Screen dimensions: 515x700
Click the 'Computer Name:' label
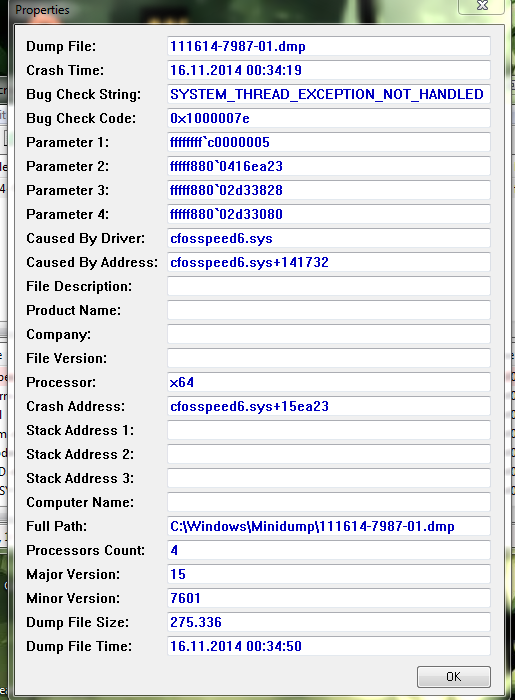tap(80, 502)
